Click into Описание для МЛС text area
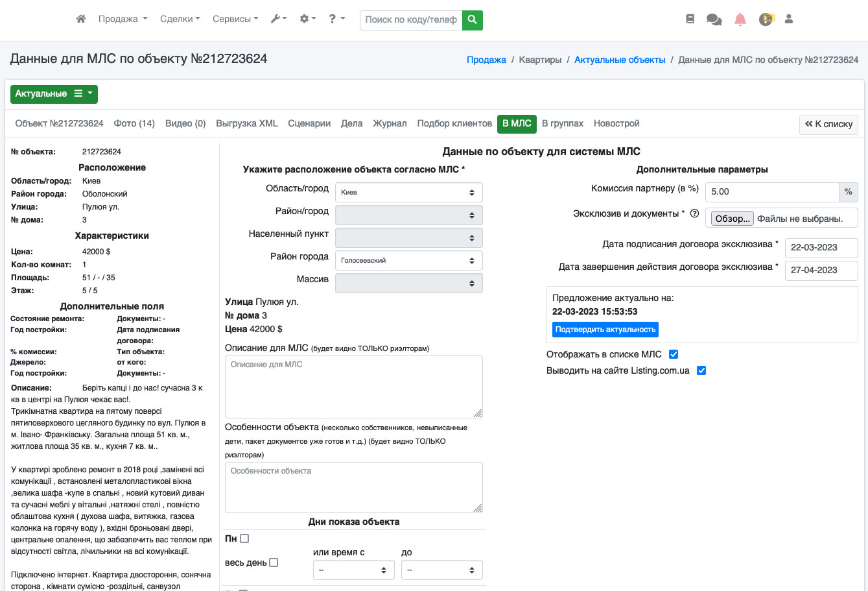Image resolution: width=868 pixels, height=591 pixels. pyautogui.click(x=353, y=387)
